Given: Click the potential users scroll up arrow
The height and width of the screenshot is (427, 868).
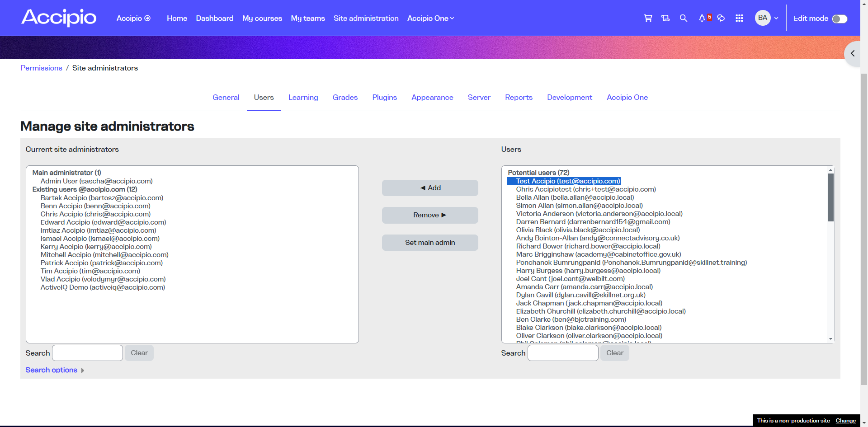Looking at the screenshot, I should 830,170.
